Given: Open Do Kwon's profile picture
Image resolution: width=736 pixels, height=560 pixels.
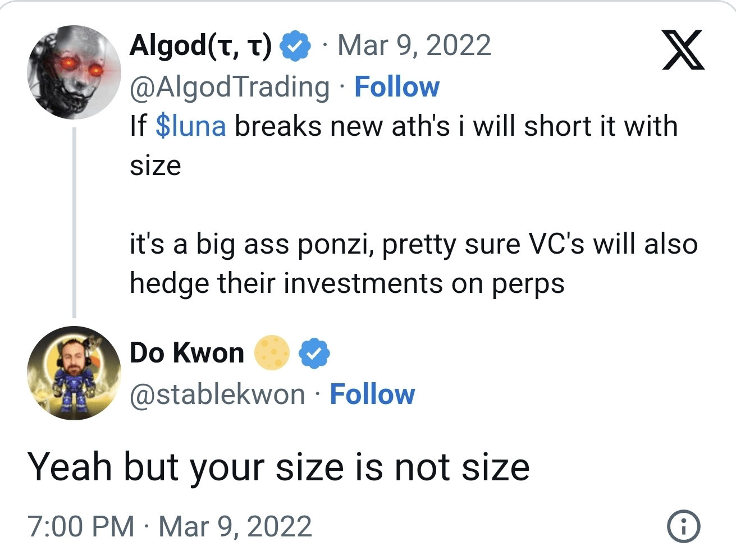Looking at the screenshot, I should point(74,373).
